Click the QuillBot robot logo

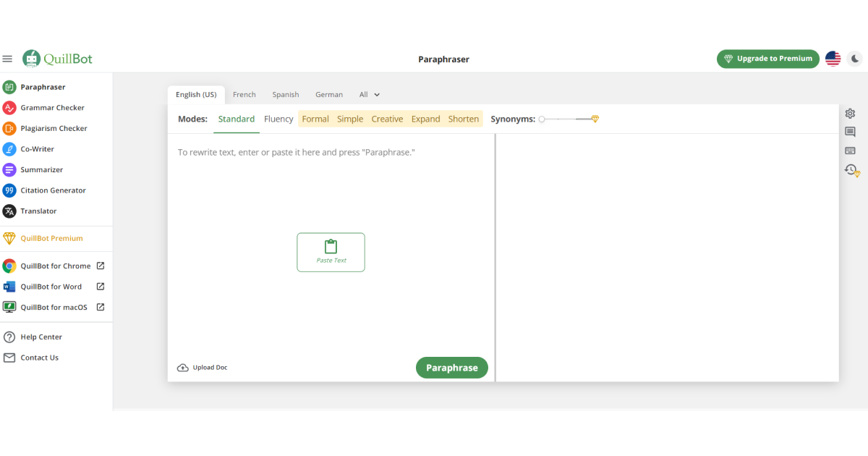click(x=31, y=59)
